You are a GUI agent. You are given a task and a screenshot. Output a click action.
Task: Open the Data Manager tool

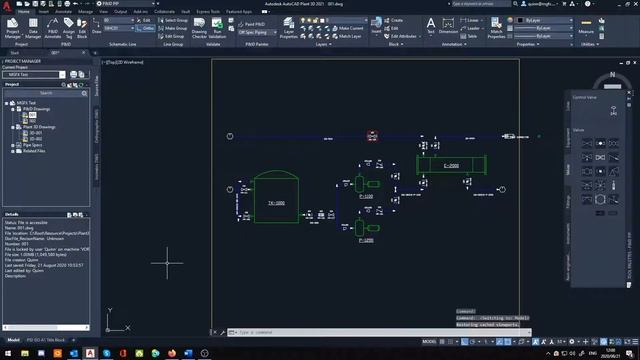[x=33, y=27]
